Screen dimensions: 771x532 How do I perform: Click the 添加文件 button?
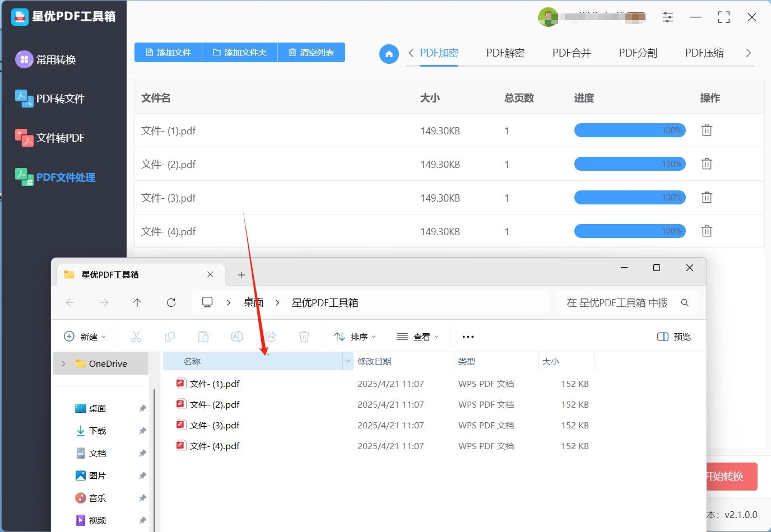168,52
